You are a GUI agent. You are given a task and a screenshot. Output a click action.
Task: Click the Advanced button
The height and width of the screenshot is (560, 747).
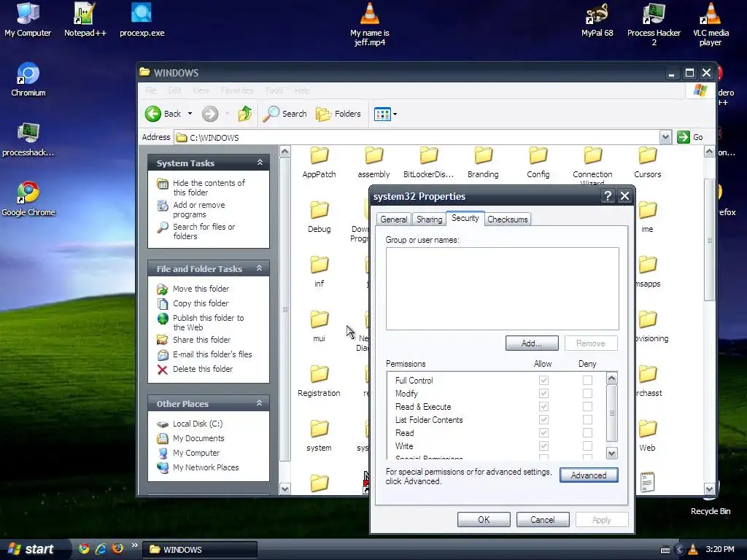(589, 475)
